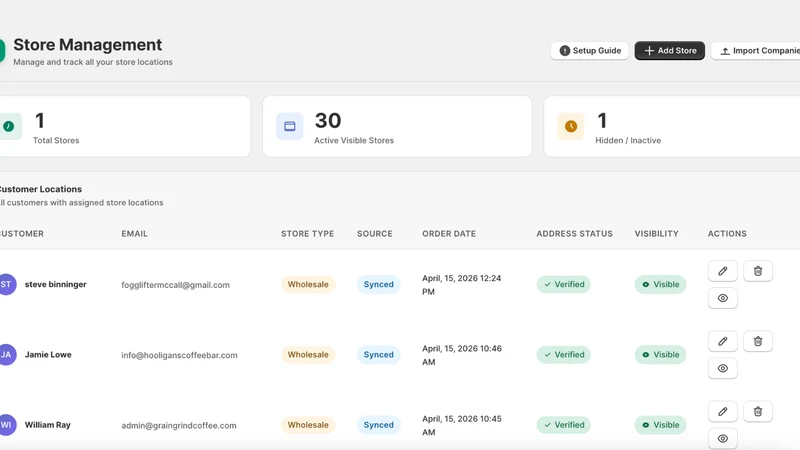This screenshot has height=450, width=800.
Task: Open the Setup Guide
Action: pos(590,51)
